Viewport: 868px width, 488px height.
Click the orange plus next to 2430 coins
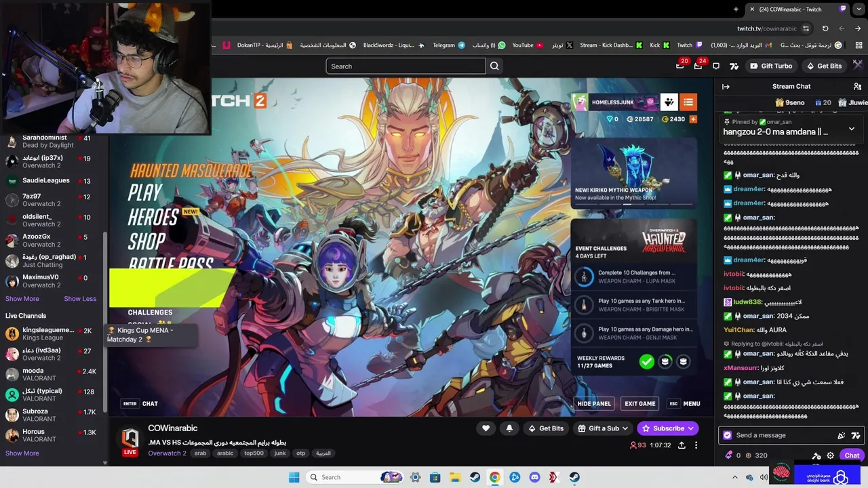(693, 119)
